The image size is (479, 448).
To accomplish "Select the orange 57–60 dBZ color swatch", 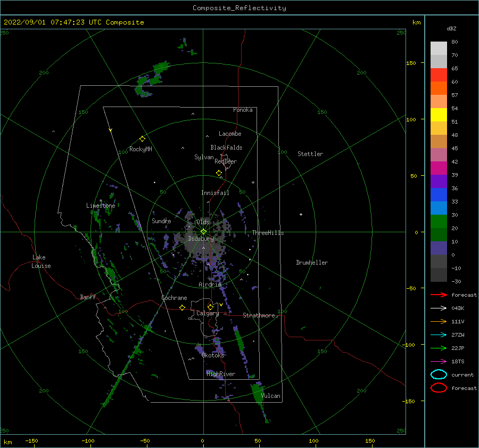I will (x=439, y=88).
